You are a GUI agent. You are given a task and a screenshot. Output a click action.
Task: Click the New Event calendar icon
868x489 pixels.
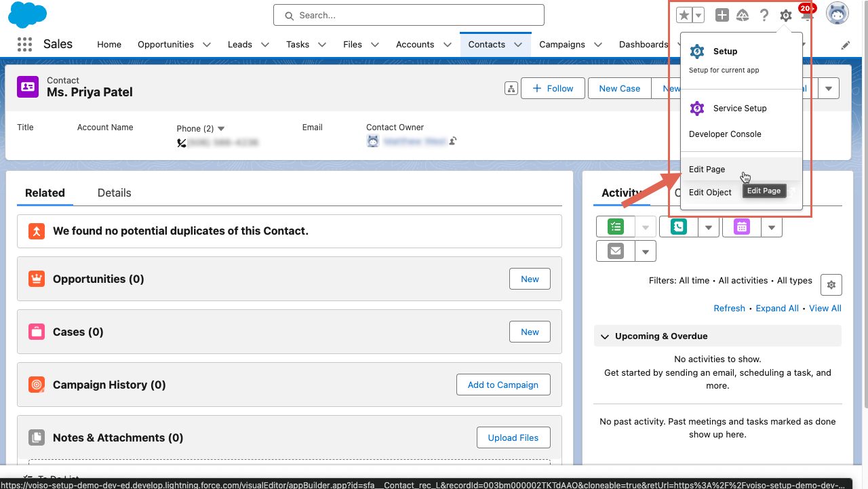click(x=742, y=227)
